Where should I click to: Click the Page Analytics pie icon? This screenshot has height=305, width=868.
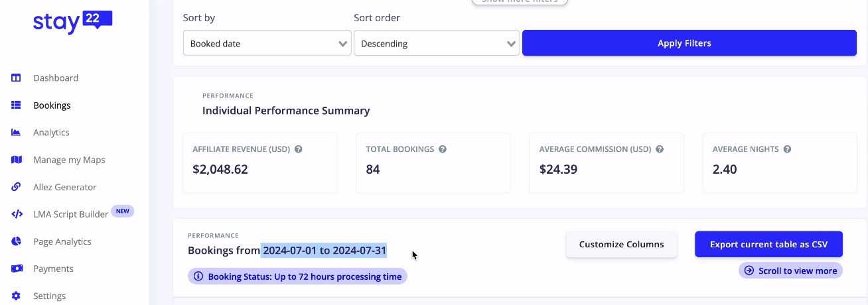(17, 241)
